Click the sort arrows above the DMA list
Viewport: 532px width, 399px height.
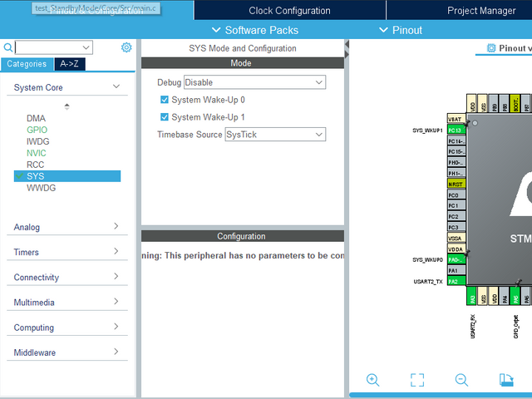coord(66,106)
